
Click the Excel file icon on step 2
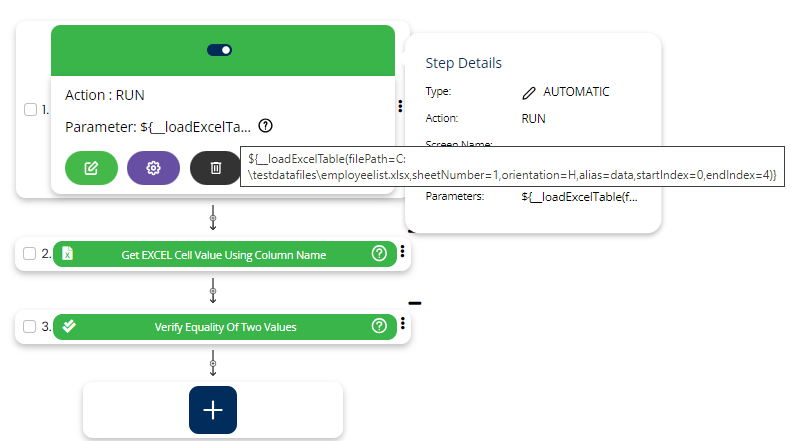[x=68, y=254]
